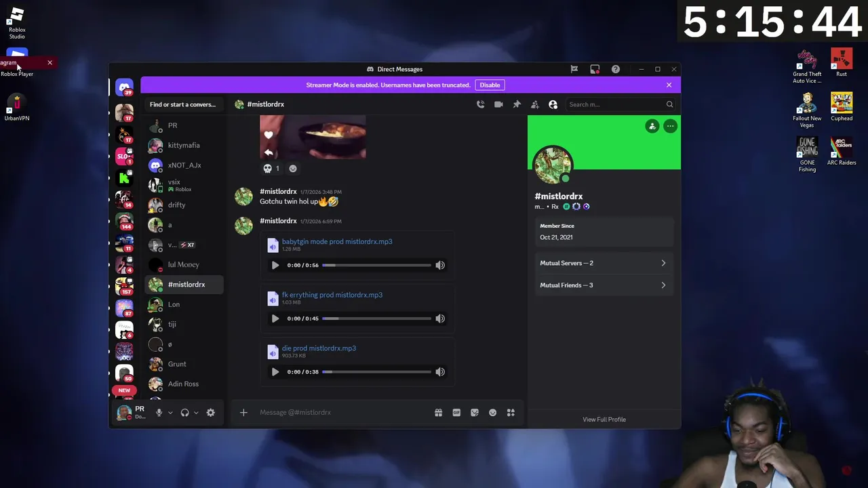Open the kittymafia conversation
Screen dimensions: 868x488
point(184,145)
